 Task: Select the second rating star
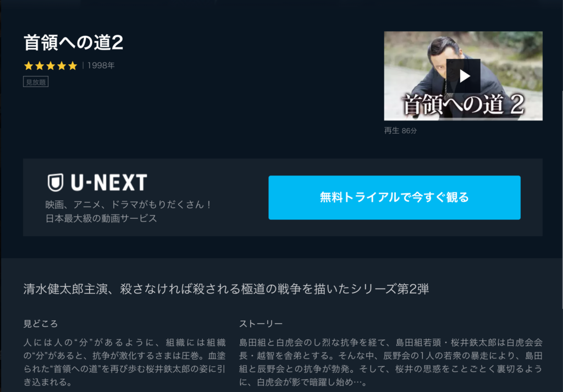point(40,65)
